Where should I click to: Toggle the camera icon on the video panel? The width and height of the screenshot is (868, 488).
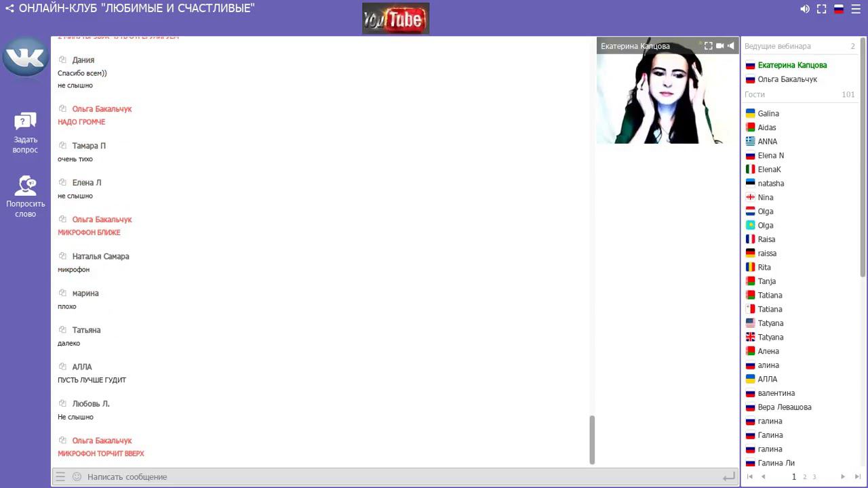tap(719, 46)
